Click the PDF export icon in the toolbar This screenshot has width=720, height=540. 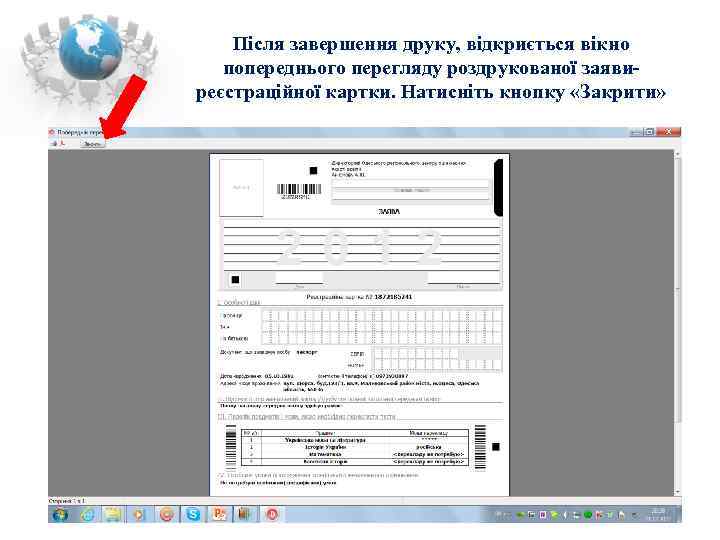pos(63,144)
